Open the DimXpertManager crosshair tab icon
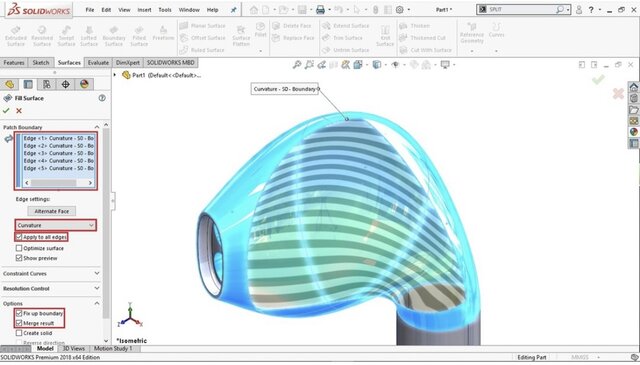640x365 pixels. pyautogui.click(x=65, y=84)
